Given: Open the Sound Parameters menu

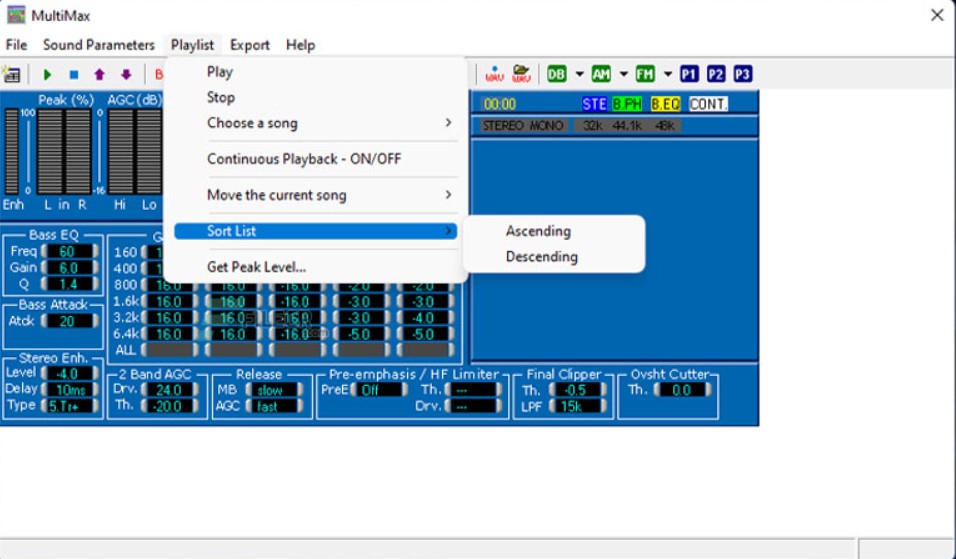Looking at the screenshot, I should tap(99, 45).
